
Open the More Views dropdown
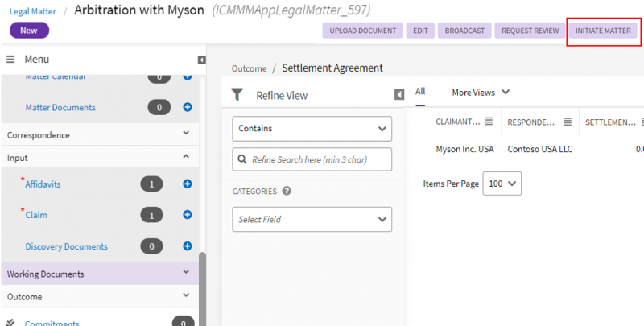coord(481,93)
